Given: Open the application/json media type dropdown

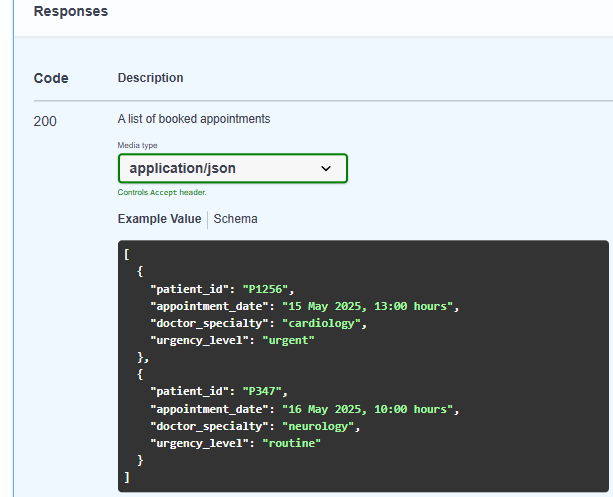Looking at the screenshot, I should pos(233,168).
